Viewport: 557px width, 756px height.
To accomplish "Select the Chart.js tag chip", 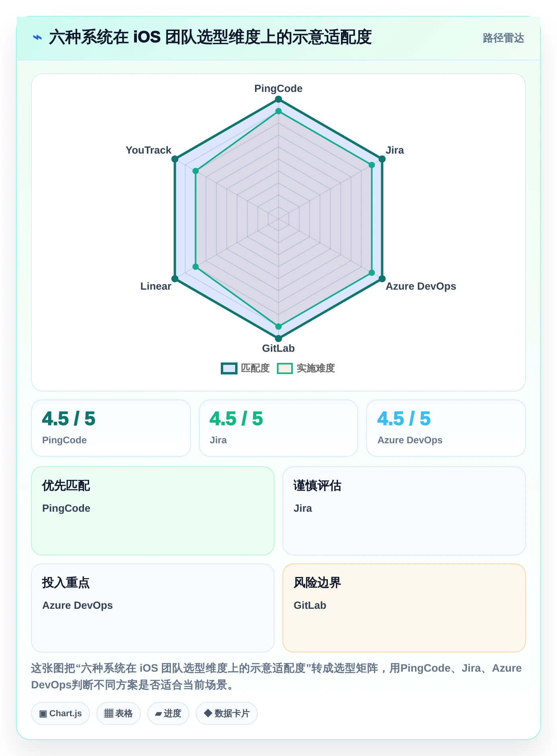I will point(60,713).
